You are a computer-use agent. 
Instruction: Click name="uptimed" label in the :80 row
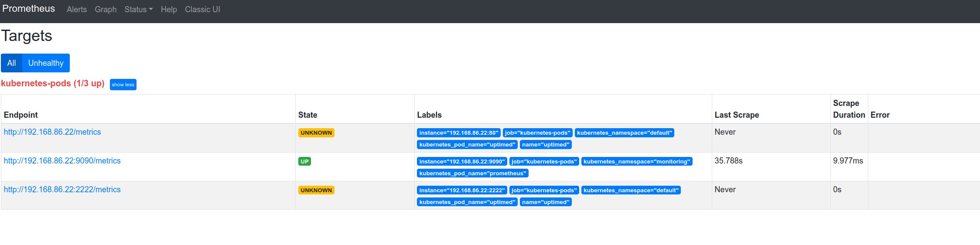(x=546, y=144)
